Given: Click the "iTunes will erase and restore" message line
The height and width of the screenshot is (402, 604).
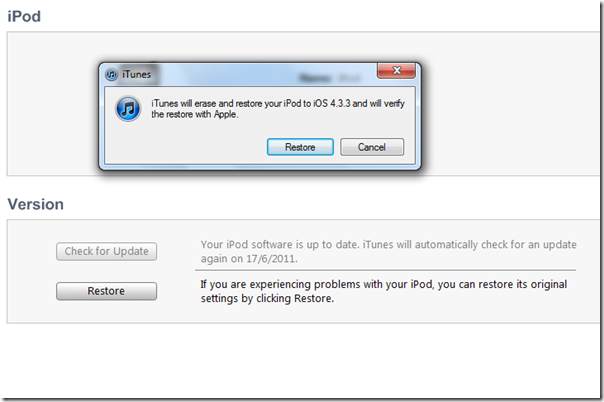Looking at the screenshot, I should click(x=278, y=104).
